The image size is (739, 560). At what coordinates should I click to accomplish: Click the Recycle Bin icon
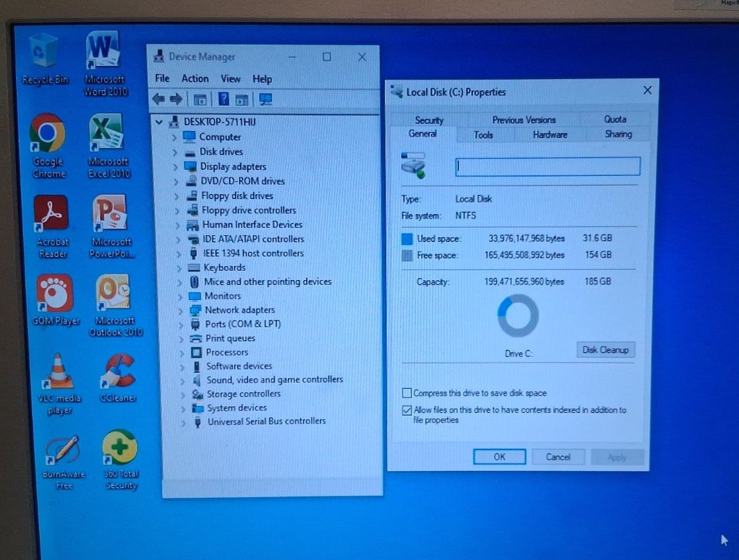tap(44, 51)
